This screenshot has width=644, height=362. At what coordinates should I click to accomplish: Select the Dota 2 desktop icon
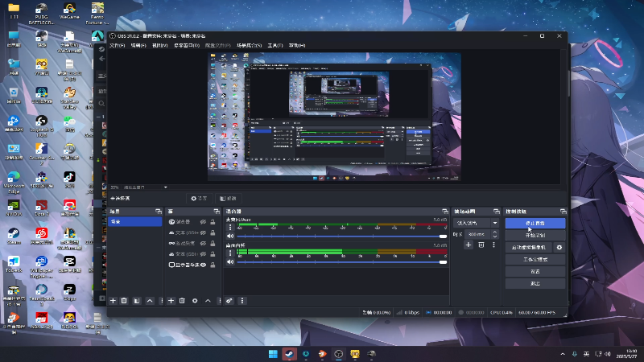tap(42, 208)
